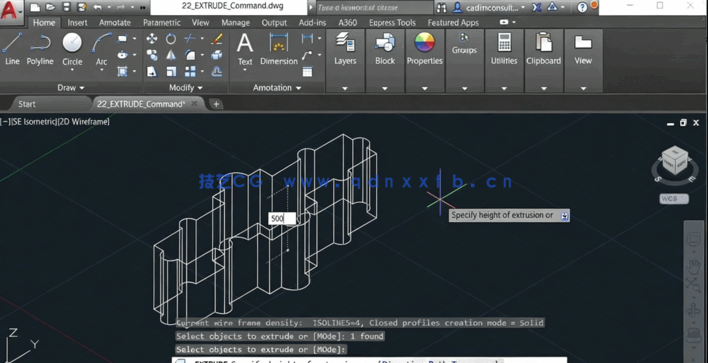708x363 pixels.
Task: Click the 2D Wireframe visual style label
Action: [84, 121]
